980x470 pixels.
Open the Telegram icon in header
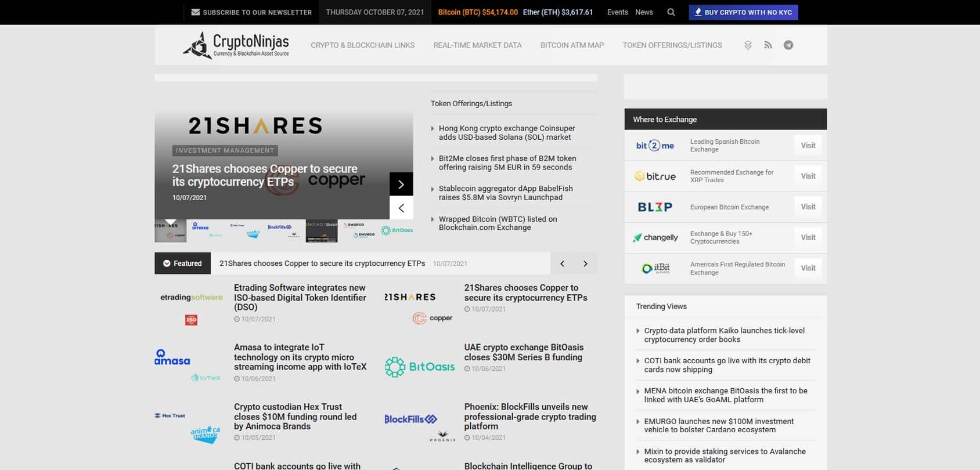click(788, 45)
